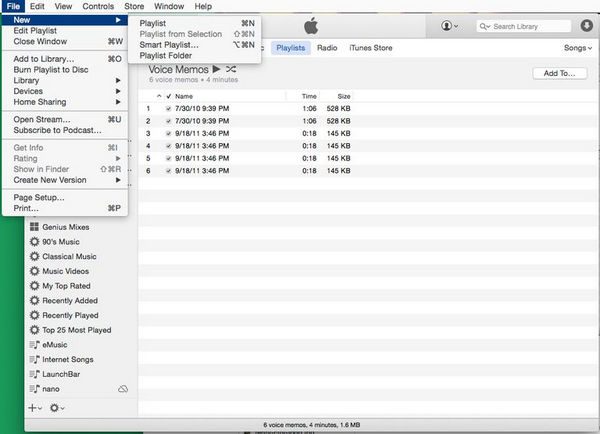
Task: Play the Voice Memos playlist
Action: 216,69
